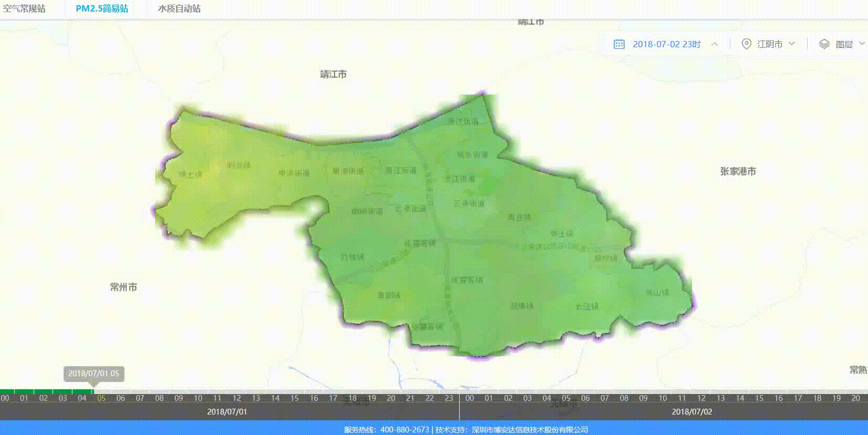Jump to hour 05 on the 2018/07/01 timeline
The height and width of the screenshot is (435, 868).
(101, 398)
